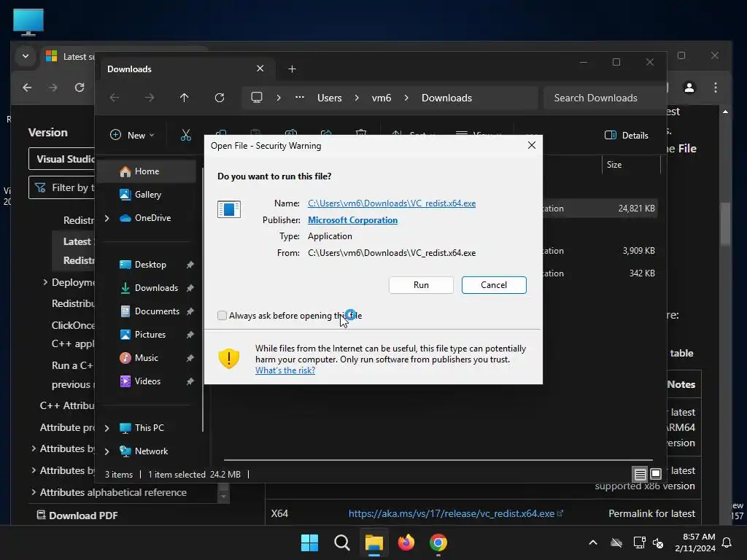747x560 pixels.
Task: Toggle the Details pane
Action: pyautogui.click(x=626, y=135)
